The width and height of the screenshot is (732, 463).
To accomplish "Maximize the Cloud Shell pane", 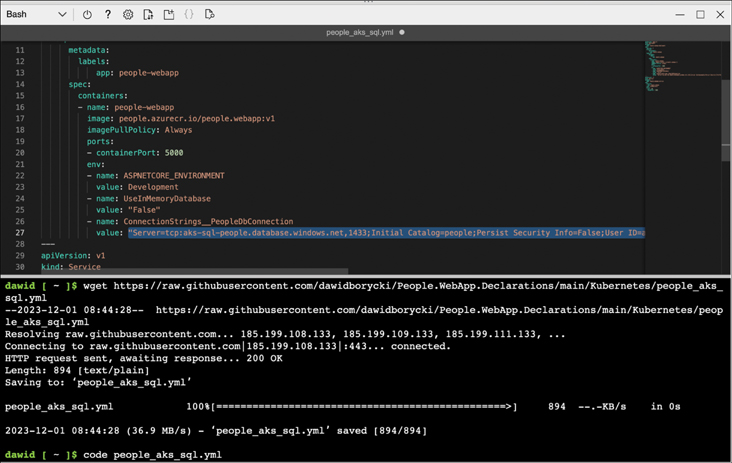I will click(700, 15).
